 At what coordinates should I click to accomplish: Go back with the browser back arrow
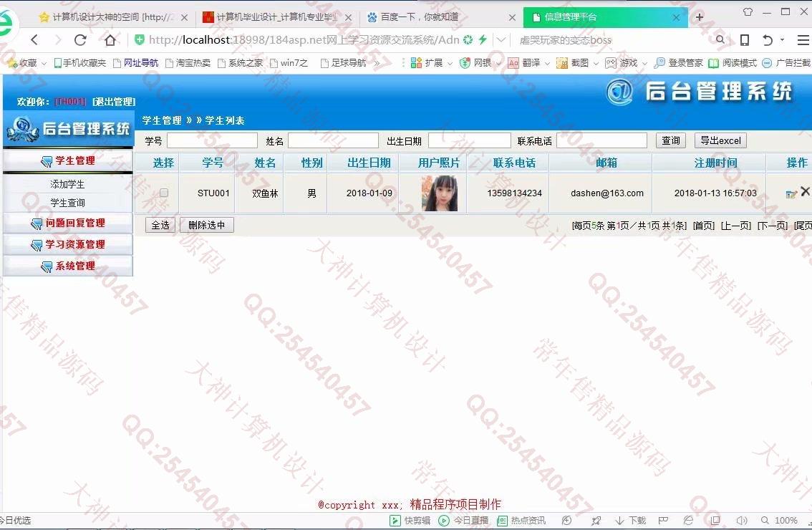34,40
